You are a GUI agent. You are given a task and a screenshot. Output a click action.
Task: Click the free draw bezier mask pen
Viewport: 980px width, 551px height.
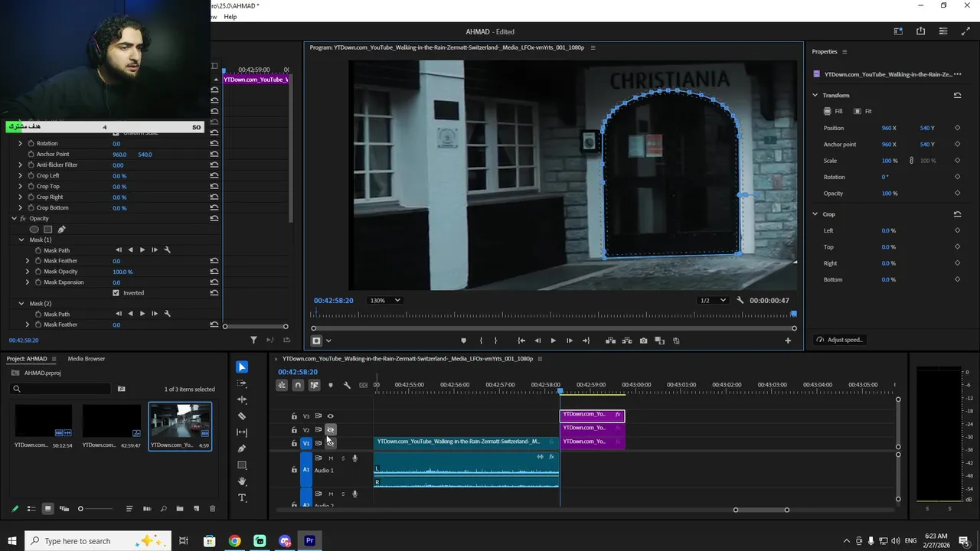tap(61, 229)
